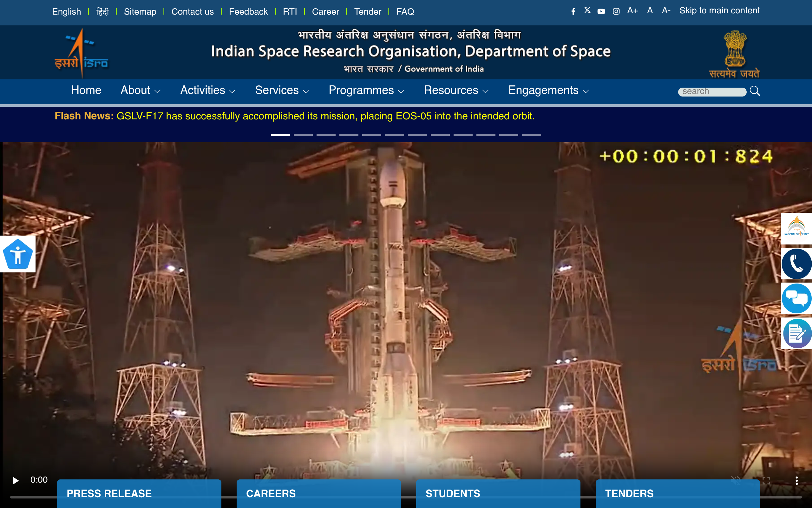
Task: Switch language to हिंदी
Action: click(x=102, y=12)
